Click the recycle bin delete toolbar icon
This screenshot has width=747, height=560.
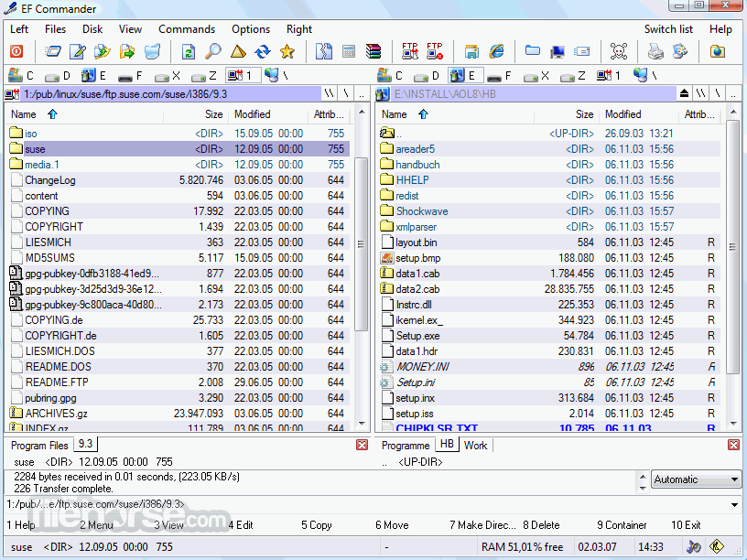[152, 51]
